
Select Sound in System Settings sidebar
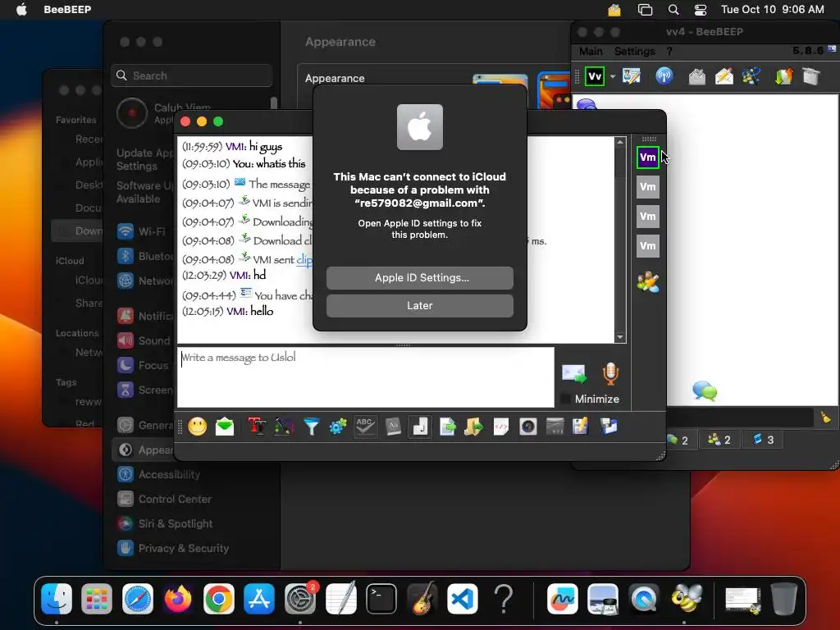tap(144, 340)
